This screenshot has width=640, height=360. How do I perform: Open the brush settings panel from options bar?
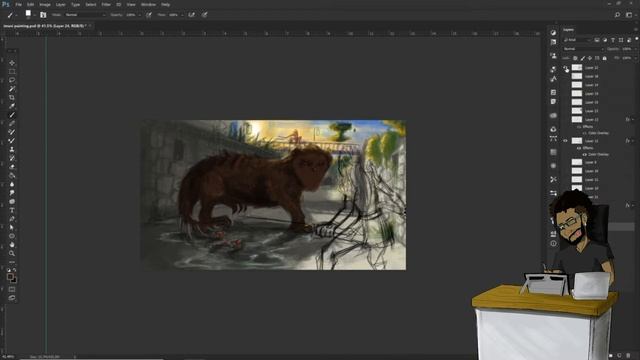[x=43, y=15]
